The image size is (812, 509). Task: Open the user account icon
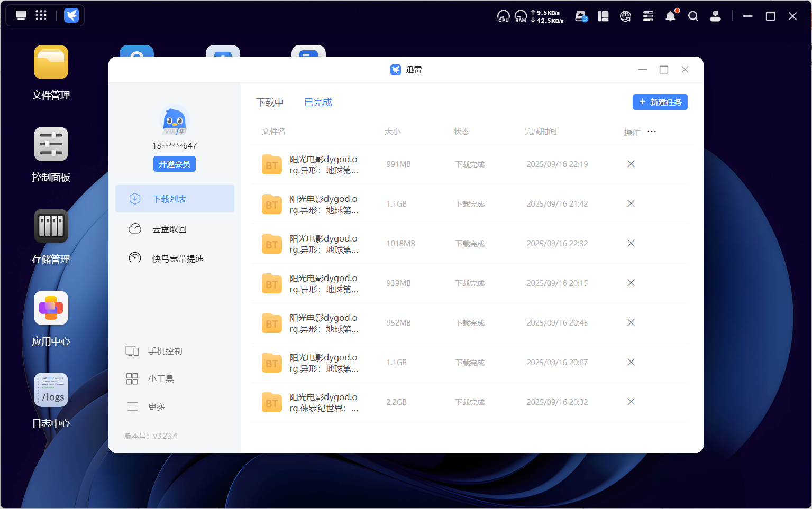coord(715,16)
